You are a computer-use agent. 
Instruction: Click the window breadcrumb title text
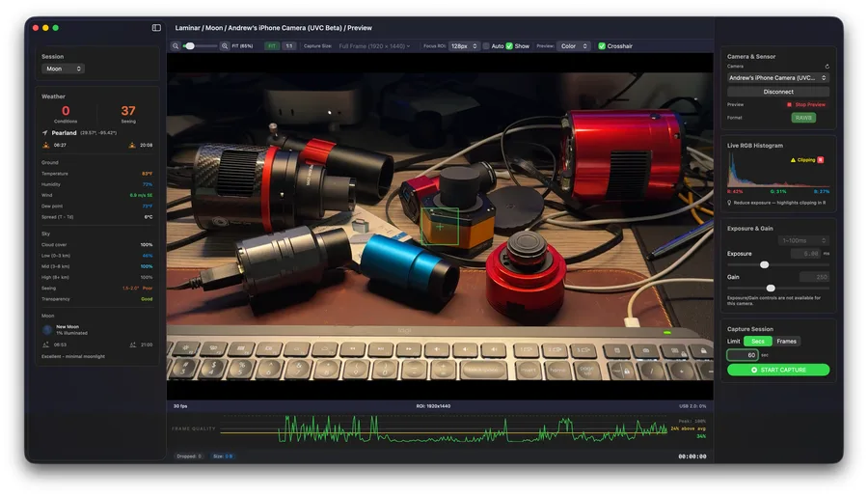click(x=274, y=28)
